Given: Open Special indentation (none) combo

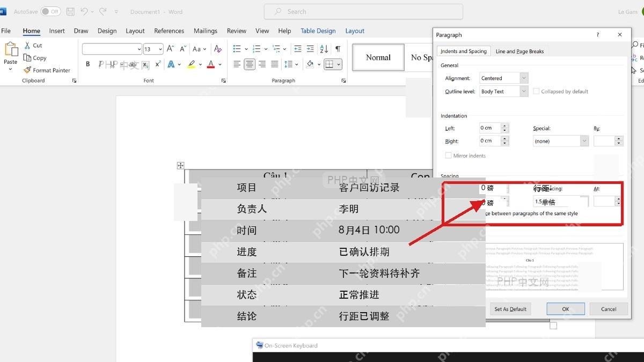Looking at the screenshot, I should click(561, 141).
